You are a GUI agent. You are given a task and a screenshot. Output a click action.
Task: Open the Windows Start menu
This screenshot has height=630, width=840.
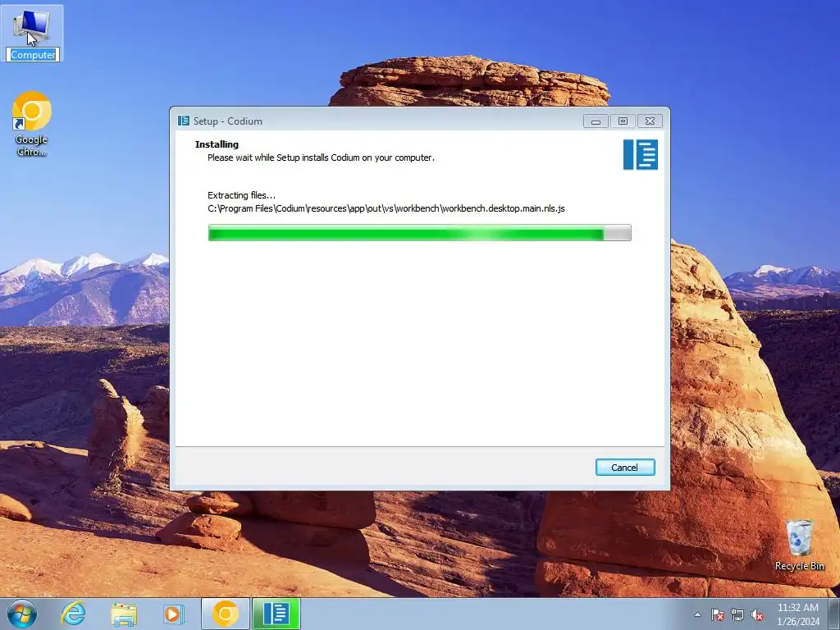[x=21, y=614]
